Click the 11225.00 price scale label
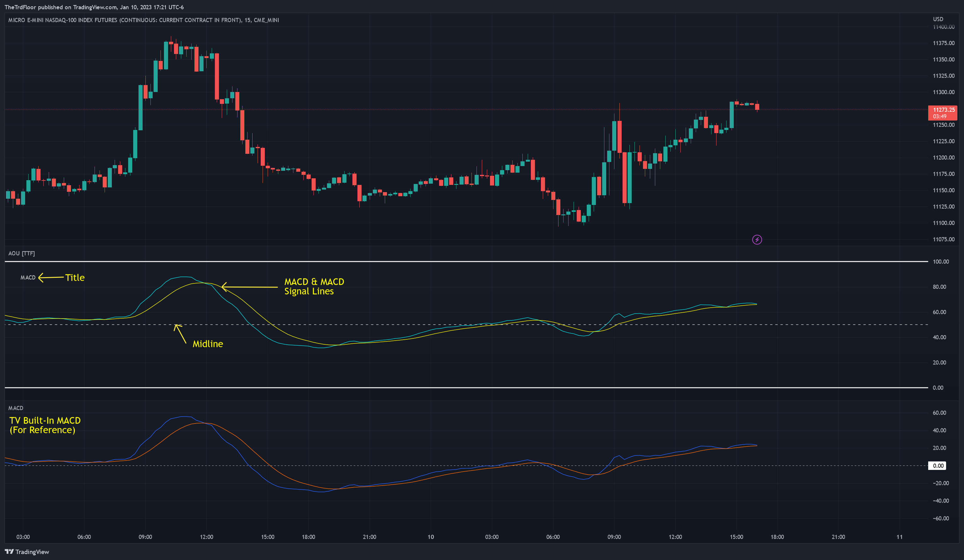The image size is (964, 560). (x=944, y=142)
